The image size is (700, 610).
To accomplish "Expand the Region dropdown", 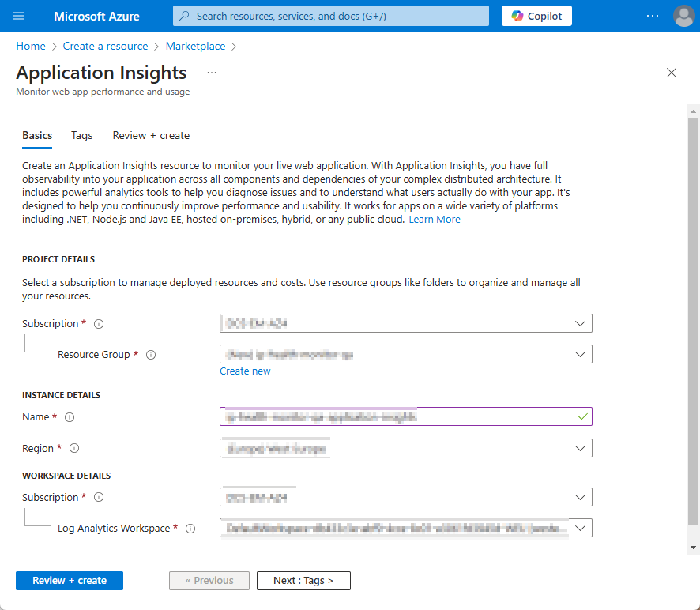I will click(406, 448).
